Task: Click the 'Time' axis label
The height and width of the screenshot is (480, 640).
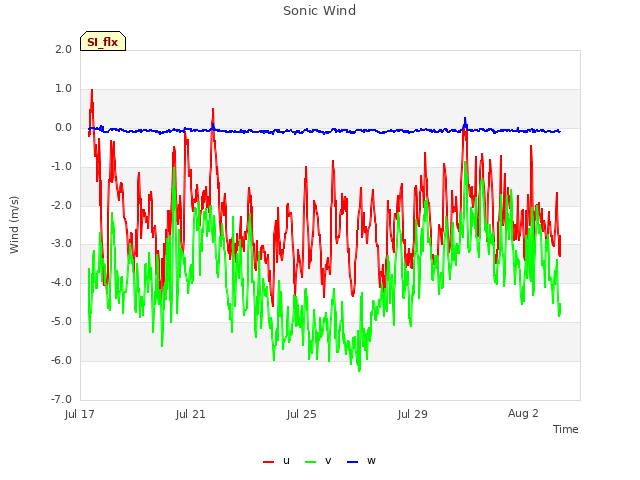Action: pyautogui.click(x=566, y=429)
